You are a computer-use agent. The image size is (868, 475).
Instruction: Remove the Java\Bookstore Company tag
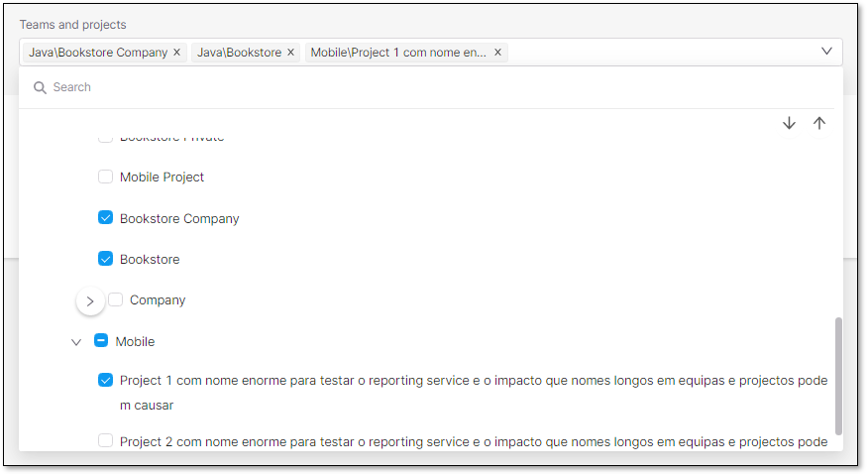coord(177,53)
